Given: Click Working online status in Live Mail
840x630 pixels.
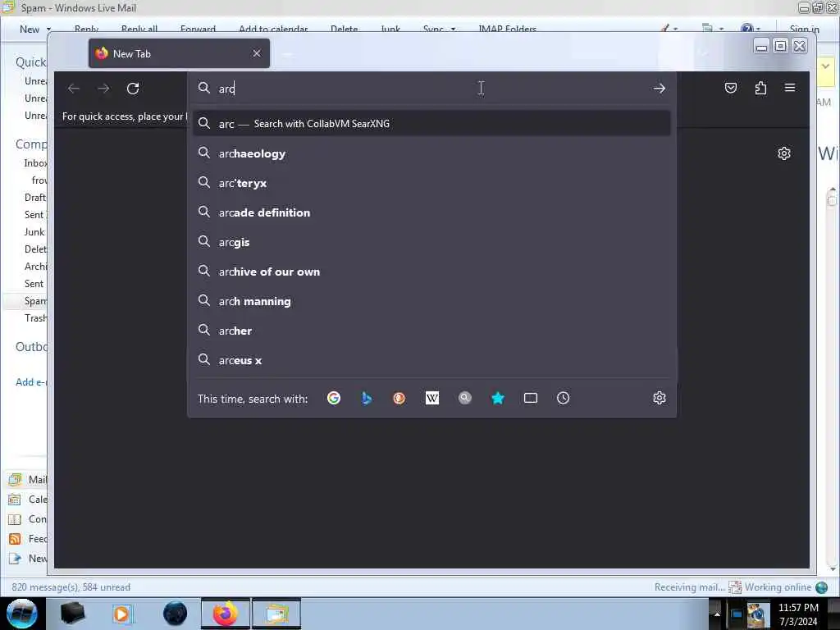Looking at the screenshot, I should coord(778,587).
